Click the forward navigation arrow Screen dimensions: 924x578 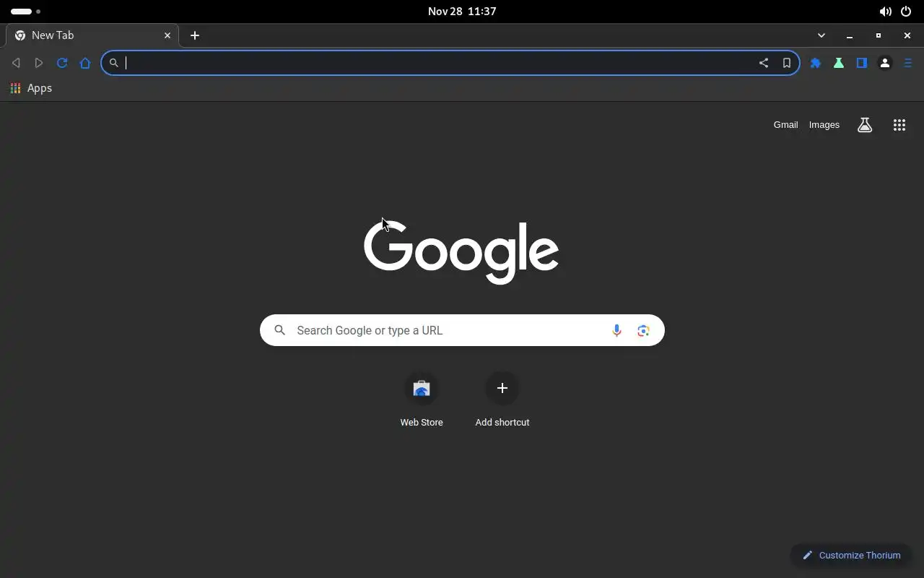(x=39, y=63)
